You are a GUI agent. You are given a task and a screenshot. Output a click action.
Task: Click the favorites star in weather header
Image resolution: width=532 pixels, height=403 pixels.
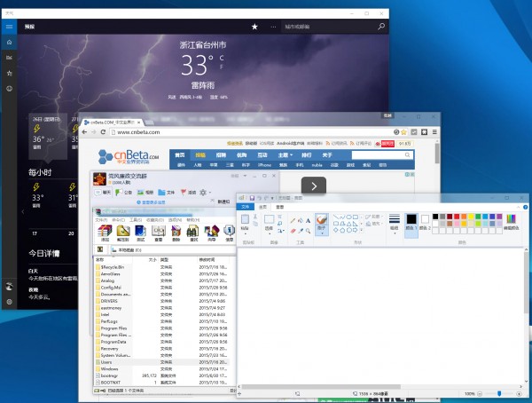[x=255, y=27]
